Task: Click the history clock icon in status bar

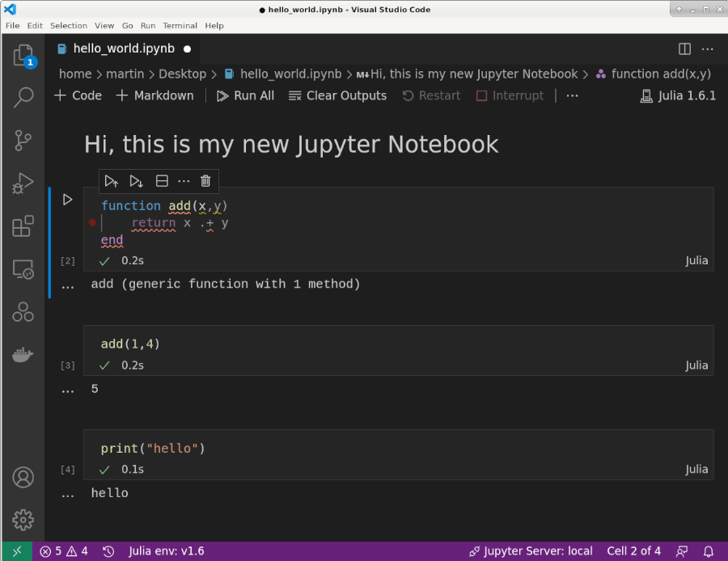Action: 108,551
